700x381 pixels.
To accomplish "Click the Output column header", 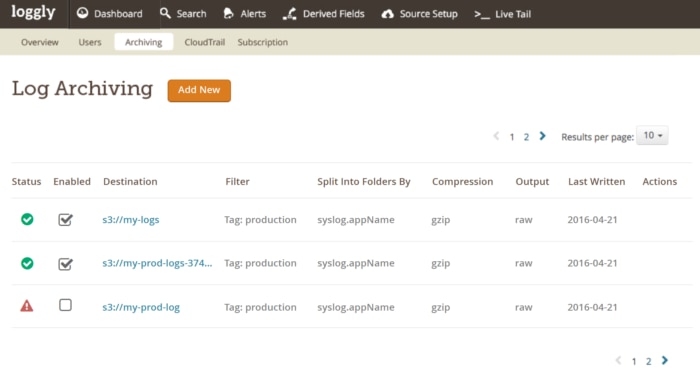I will coord(532,181).
